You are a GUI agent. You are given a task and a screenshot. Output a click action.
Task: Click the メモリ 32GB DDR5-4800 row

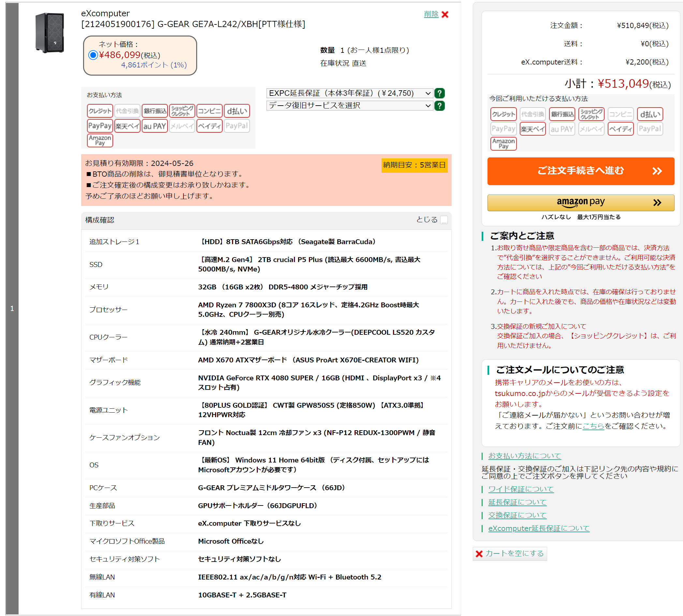[266, 287]
